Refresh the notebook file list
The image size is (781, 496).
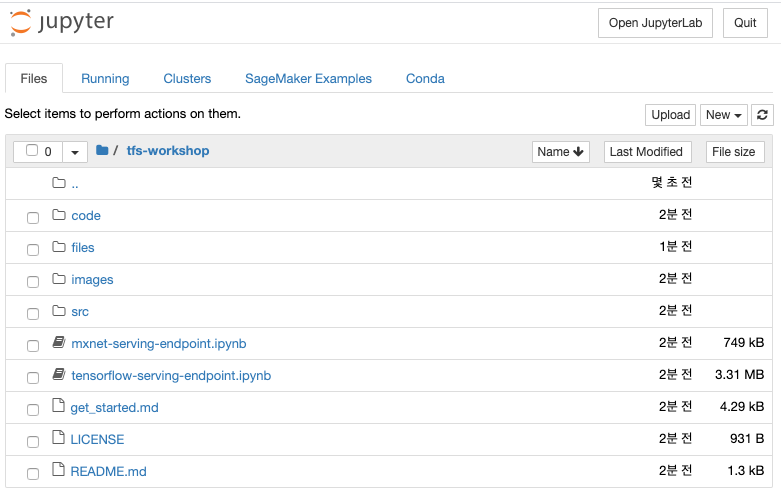[x=762, y=115]
